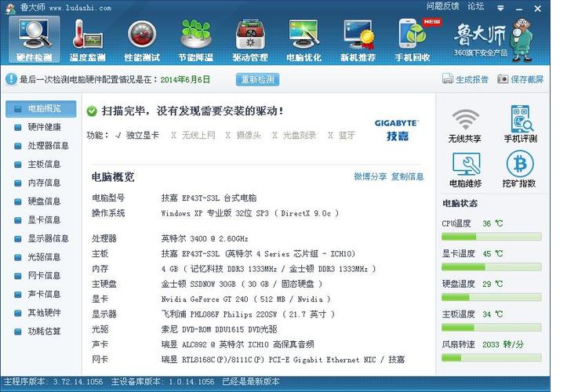
Task: Click the www.ludashi.com title text
Action: coord(80,8)
